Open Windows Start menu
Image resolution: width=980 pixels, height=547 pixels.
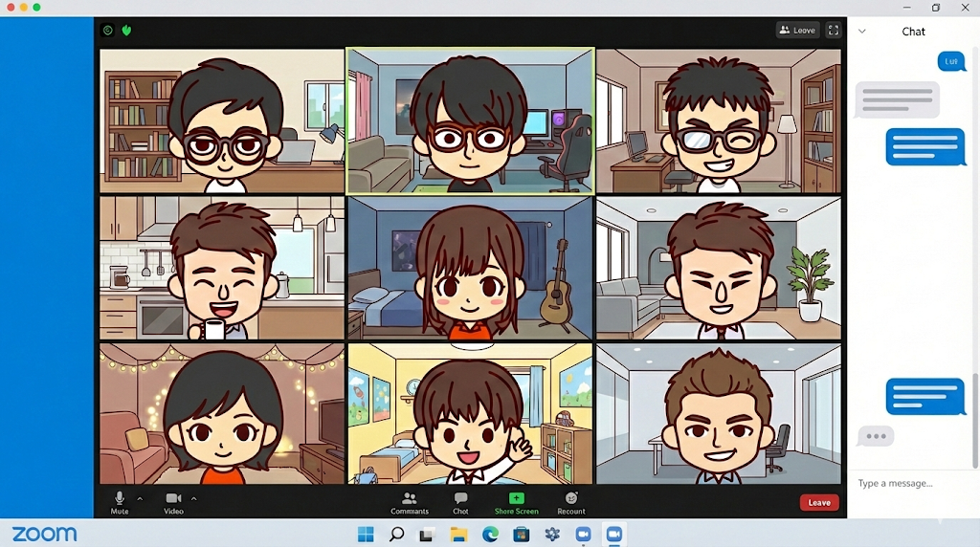coord(366,535)
